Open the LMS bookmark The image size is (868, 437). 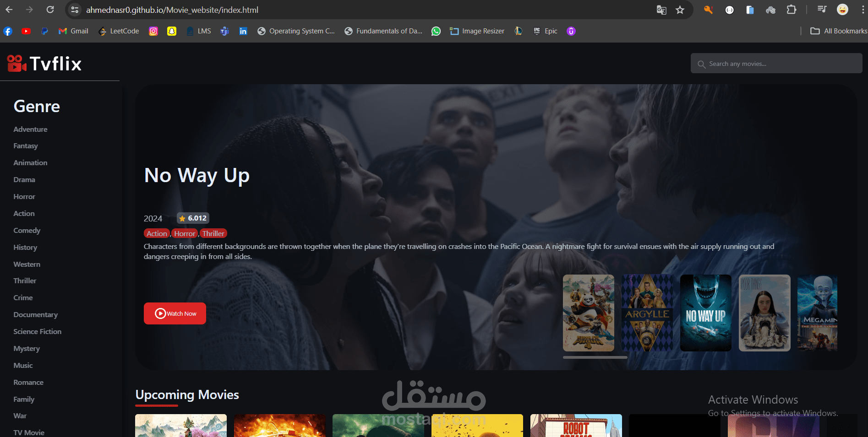coord(199,31)
